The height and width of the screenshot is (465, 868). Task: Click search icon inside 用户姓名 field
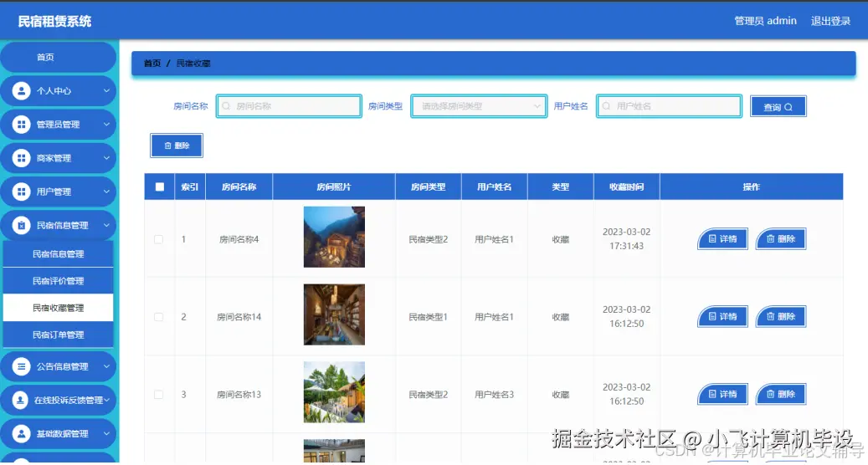606,106
